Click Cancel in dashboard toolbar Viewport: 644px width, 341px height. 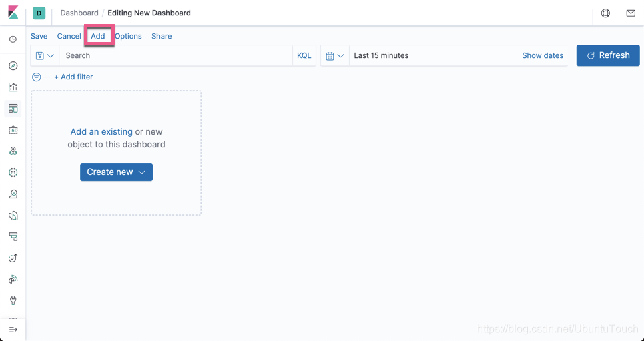coord(69,36)
